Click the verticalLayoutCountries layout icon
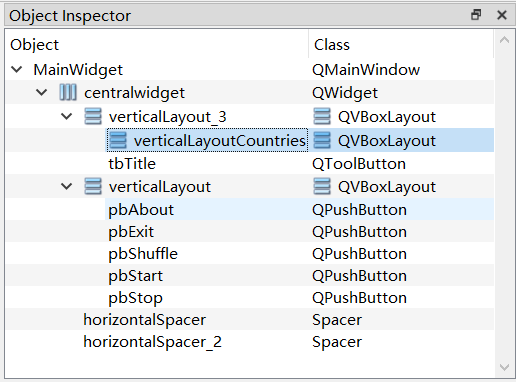 tap(118, 140)
